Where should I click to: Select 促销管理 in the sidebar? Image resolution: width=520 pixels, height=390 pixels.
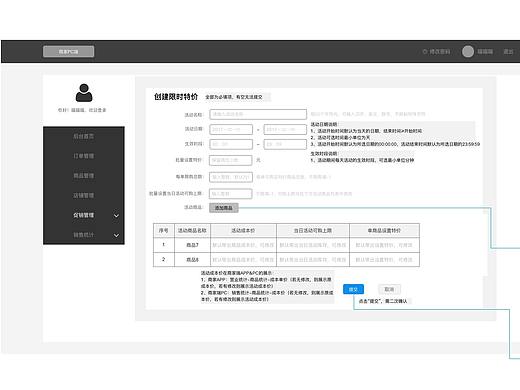tap(84, 215)
